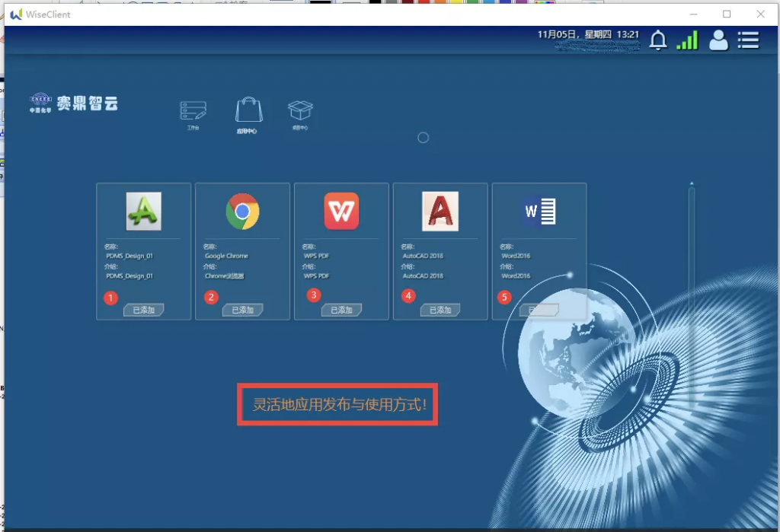Open the box-icon center tab
780x532 pixels.
point(300,115)
